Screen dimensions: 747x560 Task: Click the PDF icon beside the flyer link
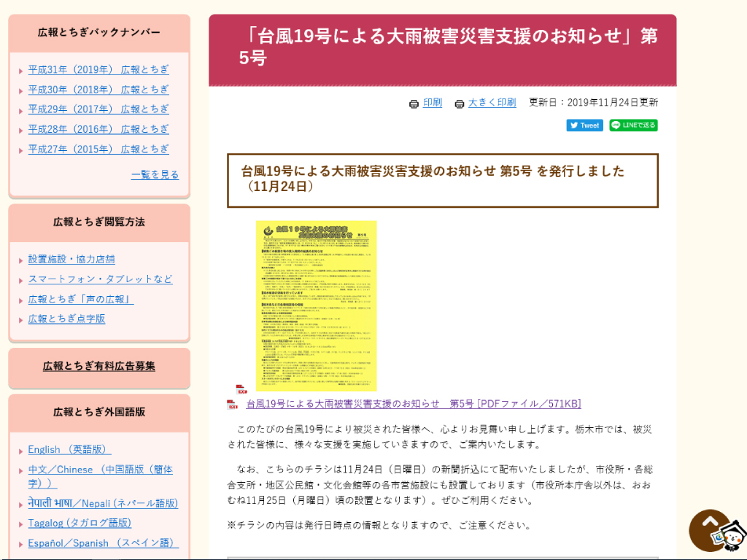[x=233, y=405]
